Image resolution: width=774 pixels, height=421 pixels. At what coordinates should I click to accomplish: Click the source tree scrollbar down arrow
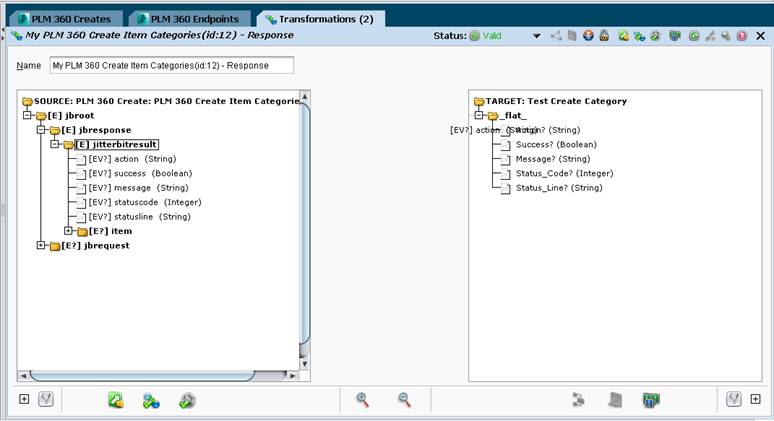click(305, 364)
